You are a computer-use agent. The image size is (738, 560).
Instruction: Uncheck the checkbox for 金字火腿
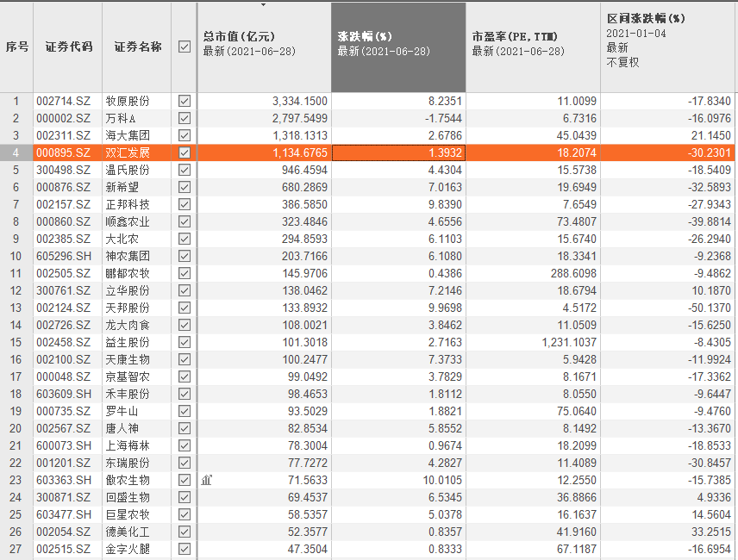184,549
